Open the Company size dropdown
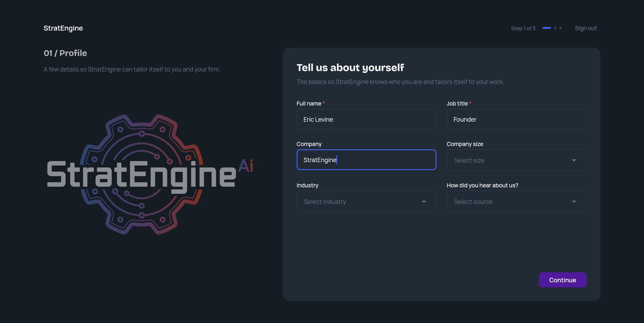Viewport: 644px width, 323px height. tap(516, 160)
